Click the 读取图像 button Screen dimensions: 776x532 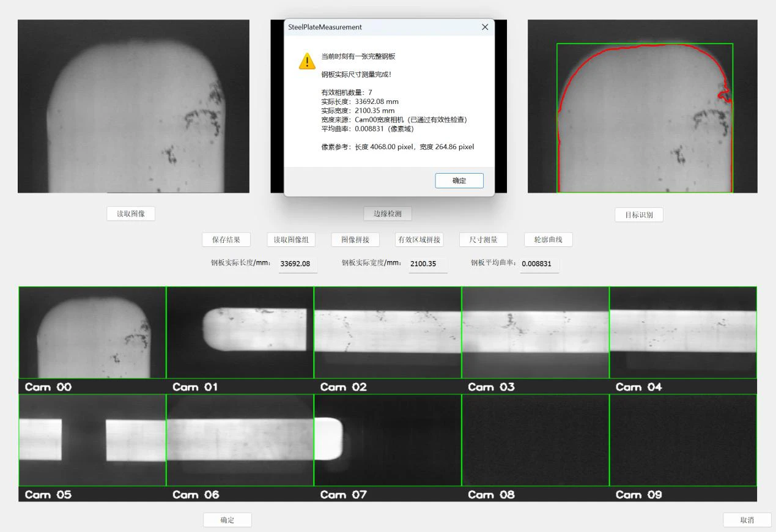(131, 213)
